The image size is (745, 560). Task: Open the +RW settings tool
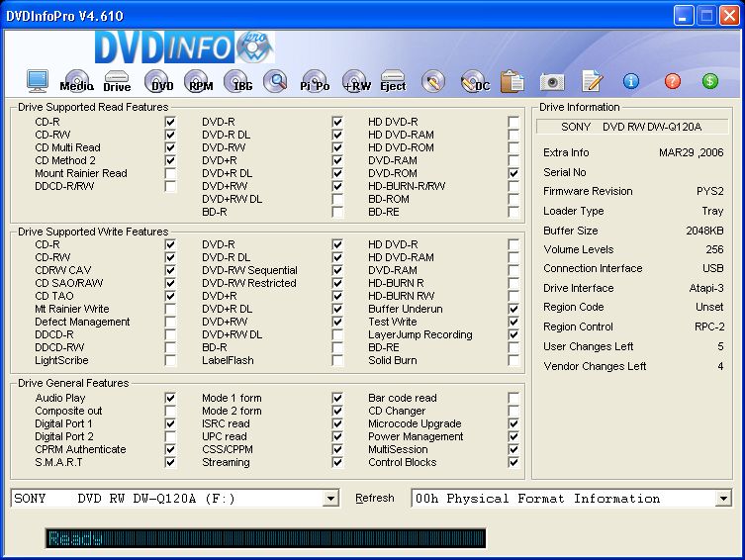pos(356,81)
